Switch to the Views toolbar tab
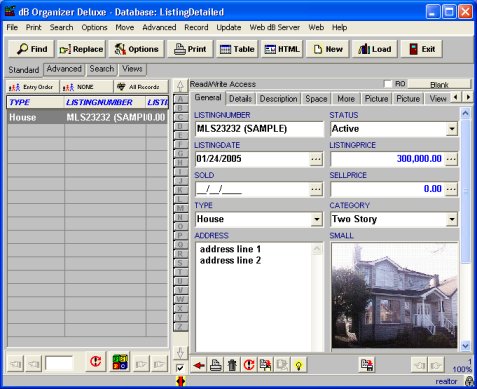This screenshot has width=477, height=389. (x=132, y=69)
